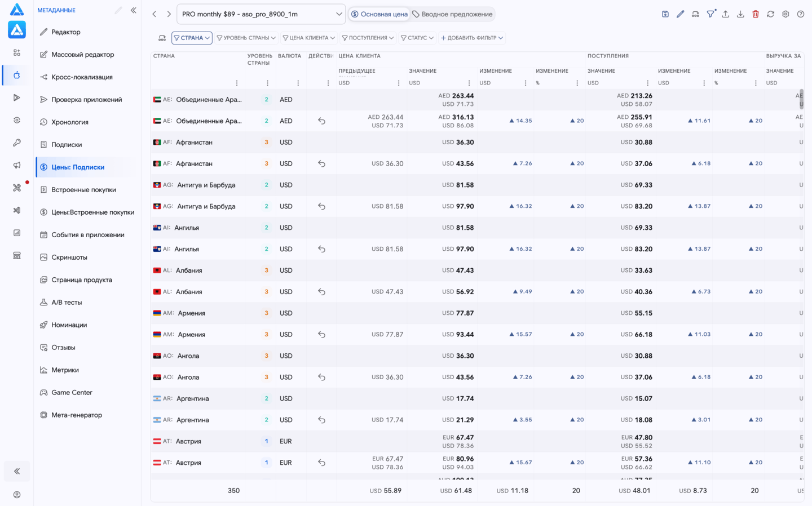Viewport: 812px width, 506px height.
Task: Click the help question mark icon
Action: 801,14
